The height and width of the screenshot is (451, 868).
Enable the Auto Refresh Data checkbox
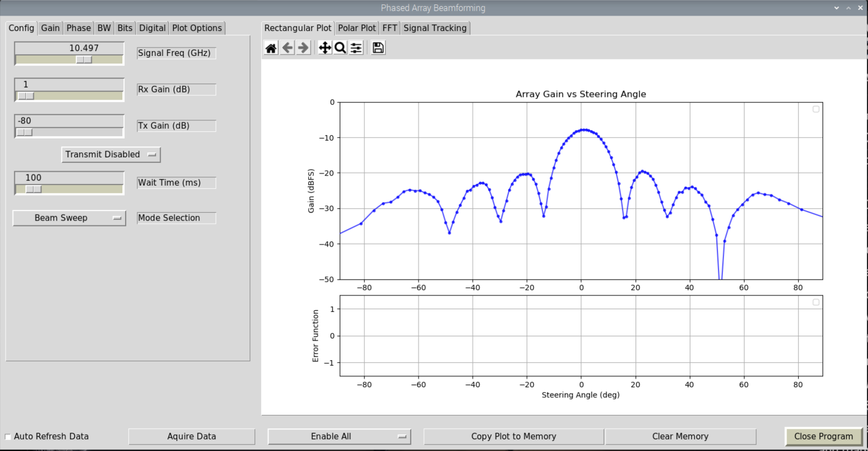pyautogui.click(x=8, y=437)
